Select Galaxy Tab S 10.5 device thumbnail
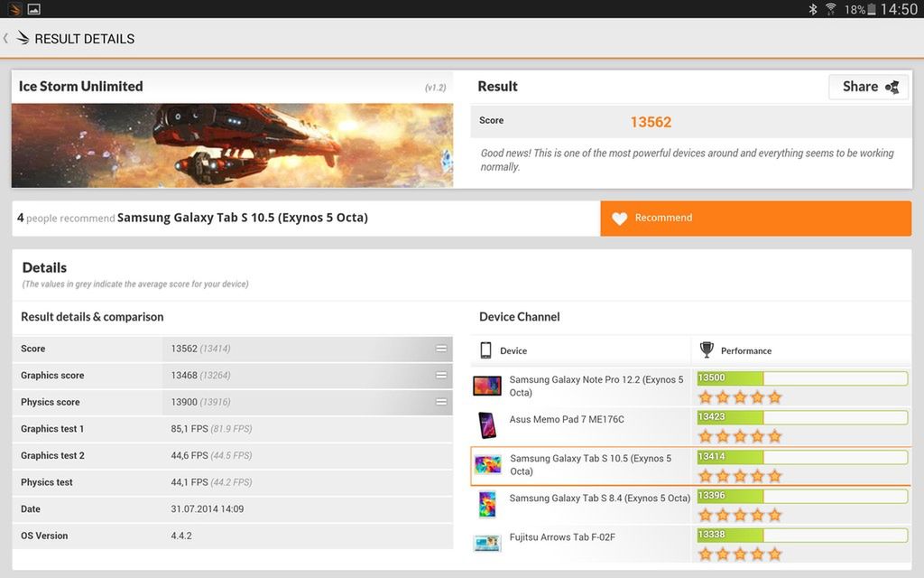The width and height of the screenshot is (924, 578). 488,465
